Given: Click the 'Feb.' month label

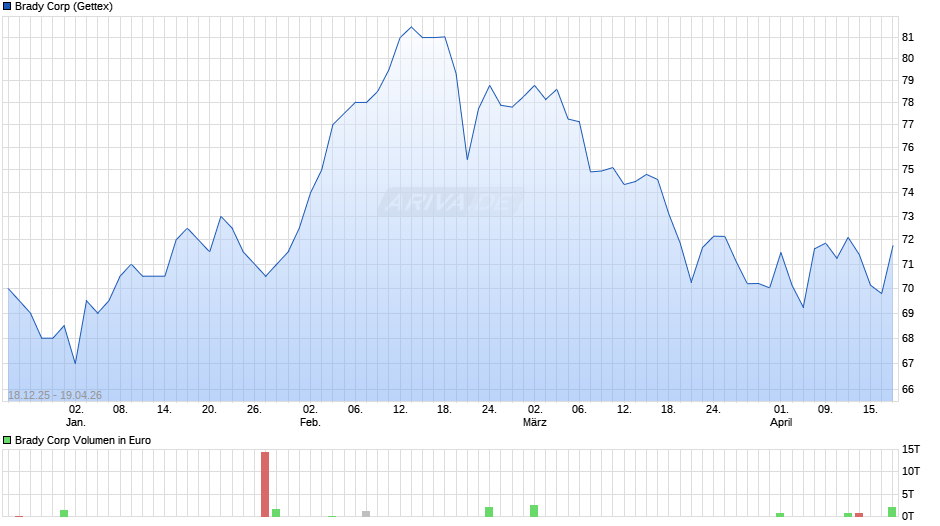Looking at the screenshot, I should [x=310, y=422].
